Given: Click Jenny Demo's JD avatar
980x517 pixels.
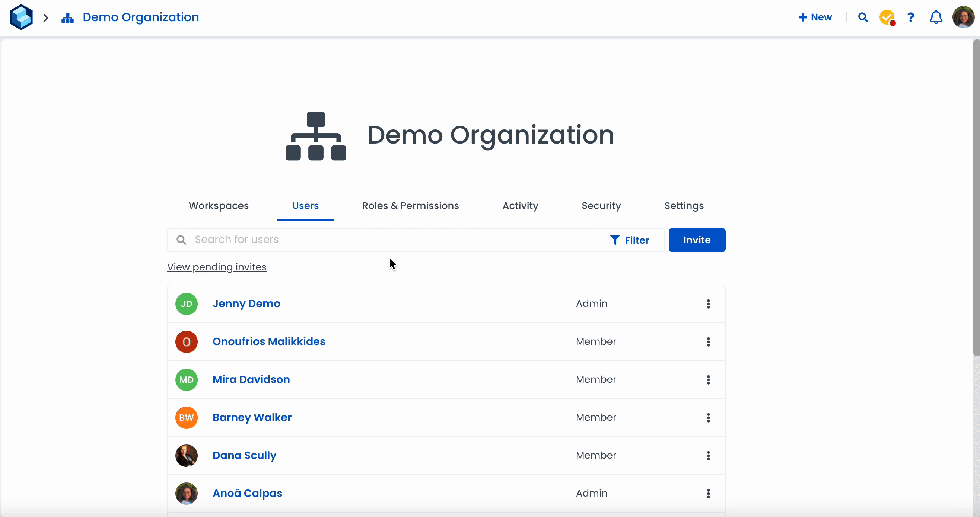Looking at the screenshot, I should [x=187, y=304].
